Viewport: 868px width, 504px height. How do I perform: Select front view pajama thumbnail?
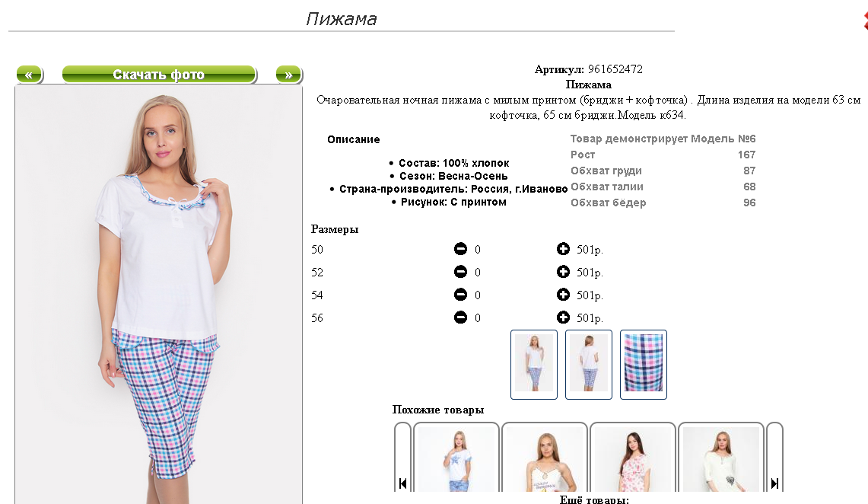pyautogui.click(x=533, y=365)
